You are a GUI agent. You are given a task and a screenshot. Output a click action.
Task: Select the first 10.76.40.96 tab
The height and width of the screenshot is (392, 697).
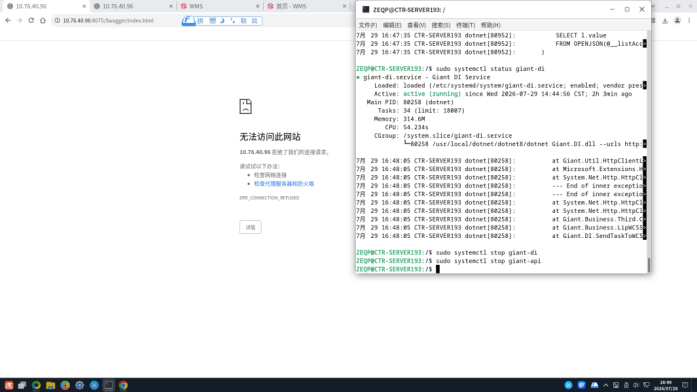coord(44,6)
